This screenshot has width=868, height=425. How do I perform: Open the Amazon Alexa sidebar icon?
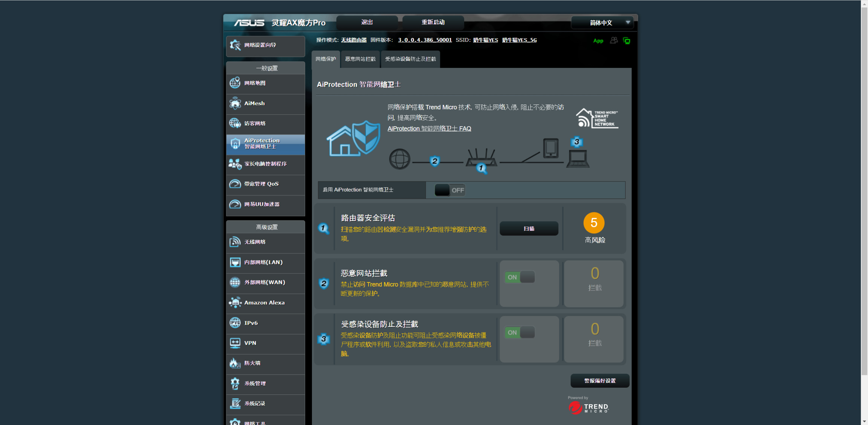[x=235, y=303]
